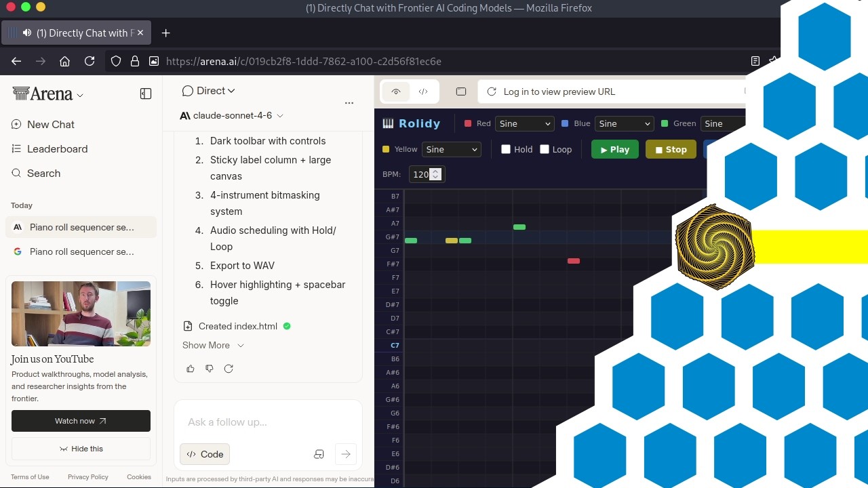Viewport: 868px width, 488px height.
Task: Open Google Piano roll sequencer chat
Action: click(81, 251)
